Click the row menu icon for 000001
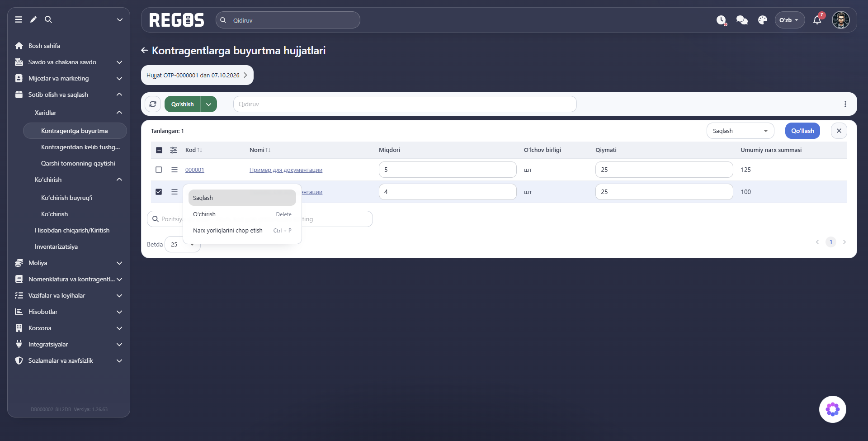The width and height of the screenshot is (868, 441). tap(175, 170)
